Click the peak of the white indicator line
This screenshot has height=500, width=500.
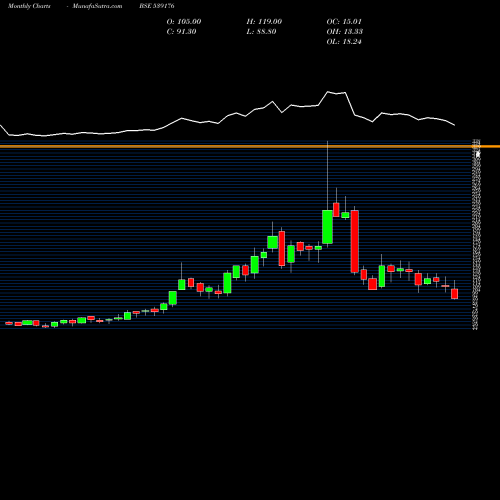coord(328,92)
